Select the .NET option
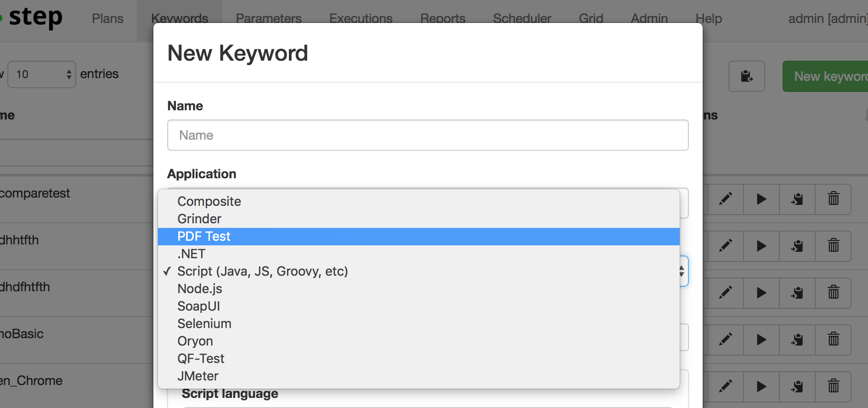This screenshot has width=868, height=408. (x=419, y=254)
